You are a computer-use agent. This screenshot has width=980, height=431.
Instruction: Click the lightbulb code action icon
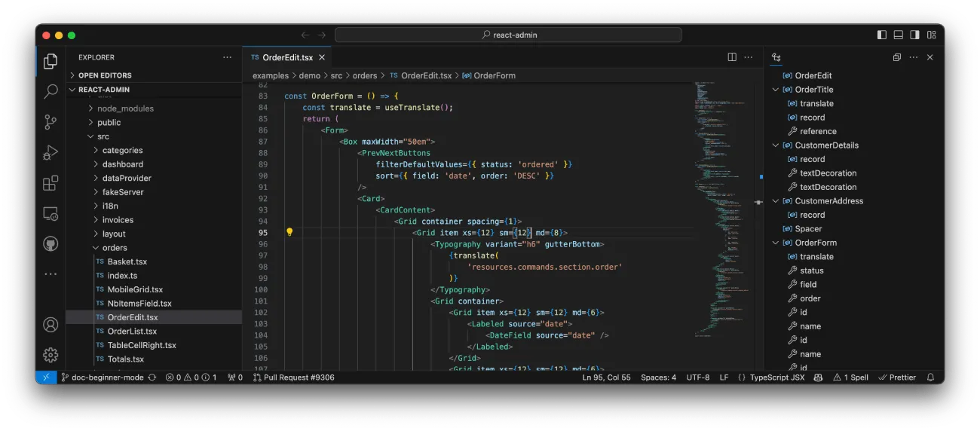point(289,232)
